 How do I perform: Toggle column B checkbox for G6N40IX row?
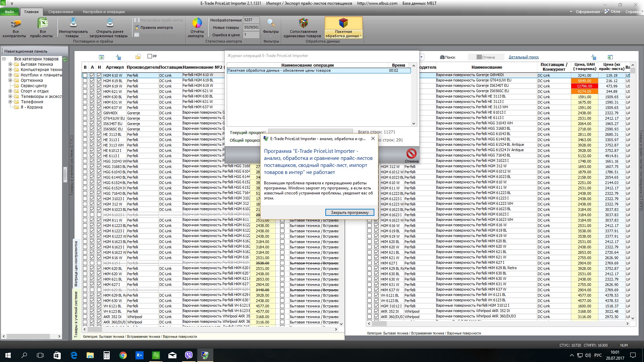coord(85,113)
